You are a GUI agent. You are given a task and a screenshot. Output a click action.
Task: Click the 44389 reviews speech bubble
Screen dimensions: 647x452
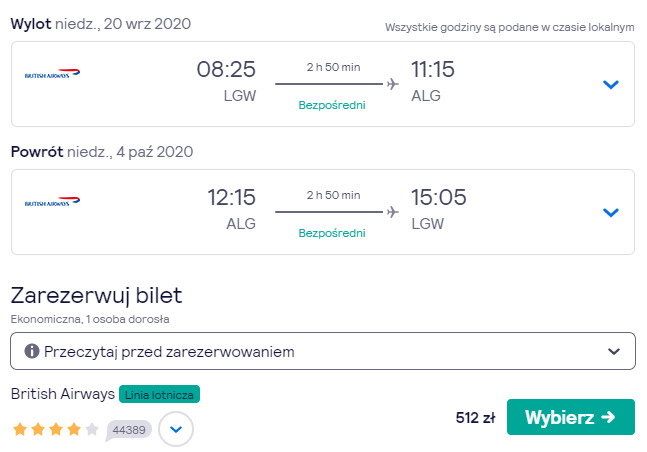point(128,430)
